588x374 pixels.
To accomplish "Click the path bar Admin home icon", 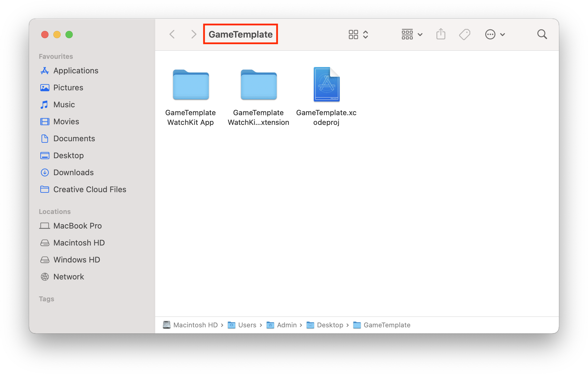I will click(270, 325).
